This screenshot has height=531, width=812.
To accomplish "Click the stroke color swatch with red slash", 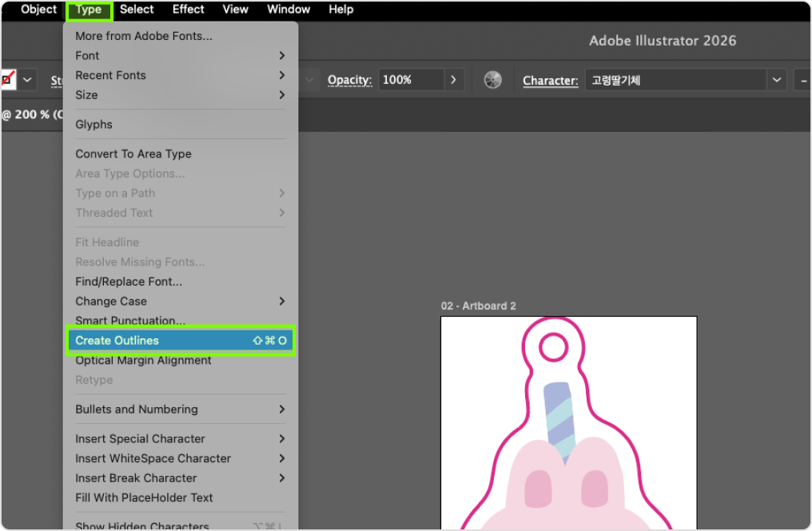I will click(8, 80).
